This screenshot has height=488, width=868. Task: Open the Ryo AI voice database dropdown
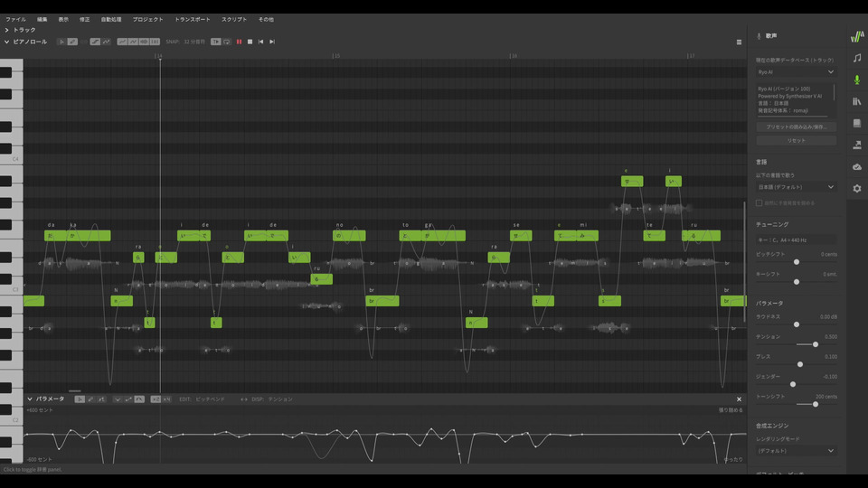796,72
